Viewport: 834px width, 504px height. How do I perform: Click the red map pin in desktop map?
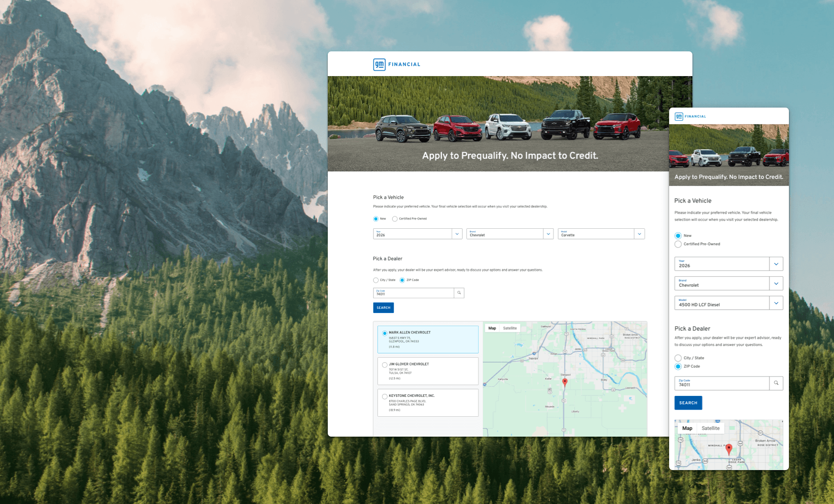[565, 382]
